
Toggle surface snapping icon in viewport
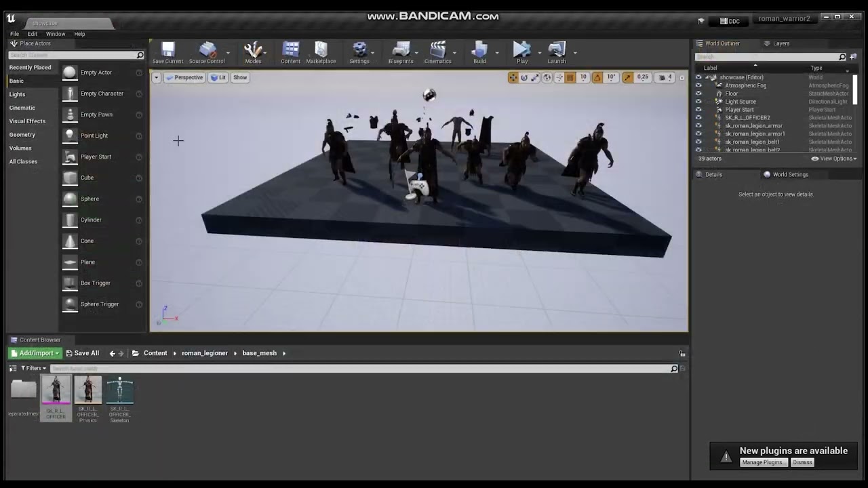point(559,77)
